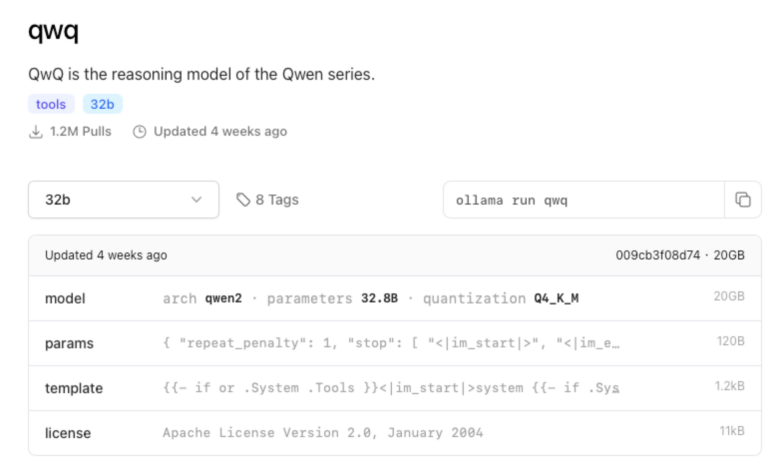Open the 32b version dropdown
This screenshot has height=476, width=780.
(123, 200)
